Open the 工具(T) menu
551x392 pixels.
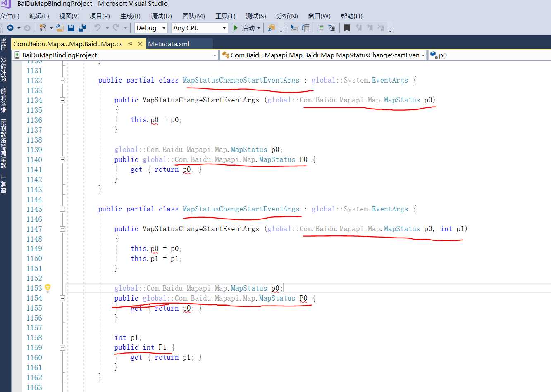pyautogui.click(x=225, y=16)
